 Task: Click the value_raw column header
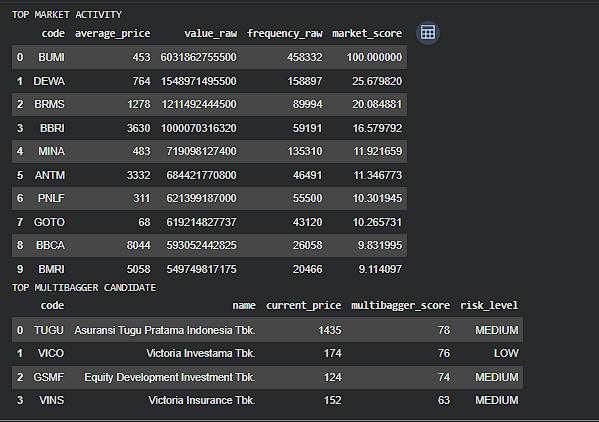pos(210,34)
